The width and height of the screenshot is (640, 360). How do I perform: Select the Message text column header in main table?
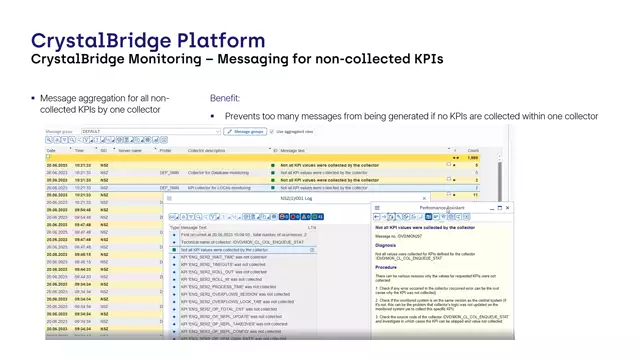pyautogui.click(x=292, y=151)
